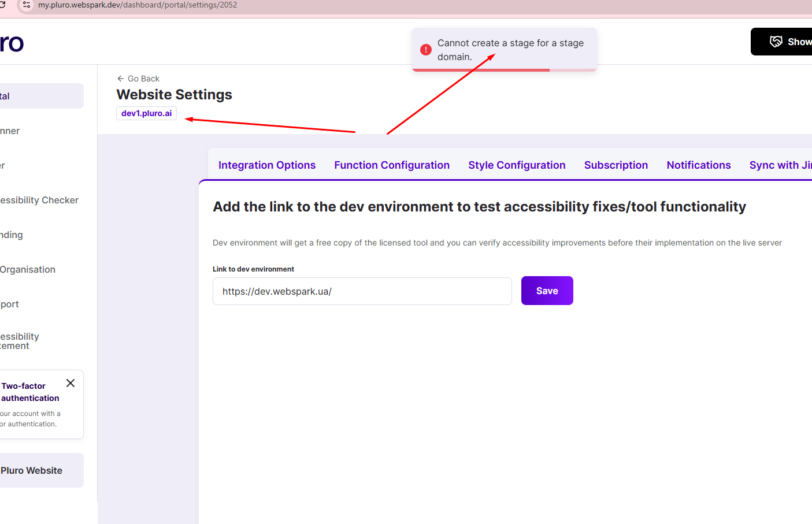Click the Pluro Website button
812x524 pixels.
point(32,470)
